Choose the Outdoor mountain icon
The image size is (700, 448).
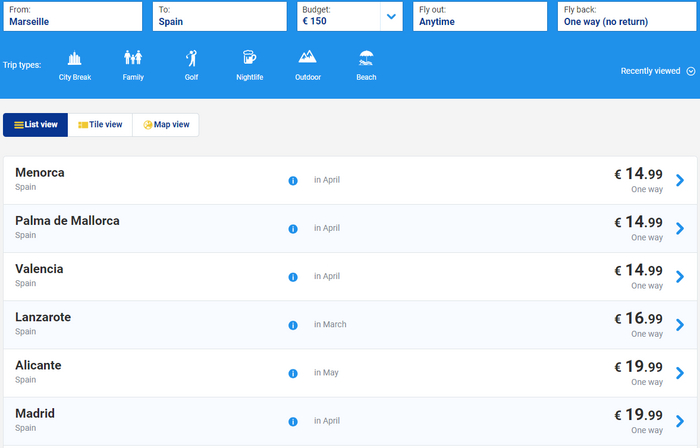[x=307, y=59]
